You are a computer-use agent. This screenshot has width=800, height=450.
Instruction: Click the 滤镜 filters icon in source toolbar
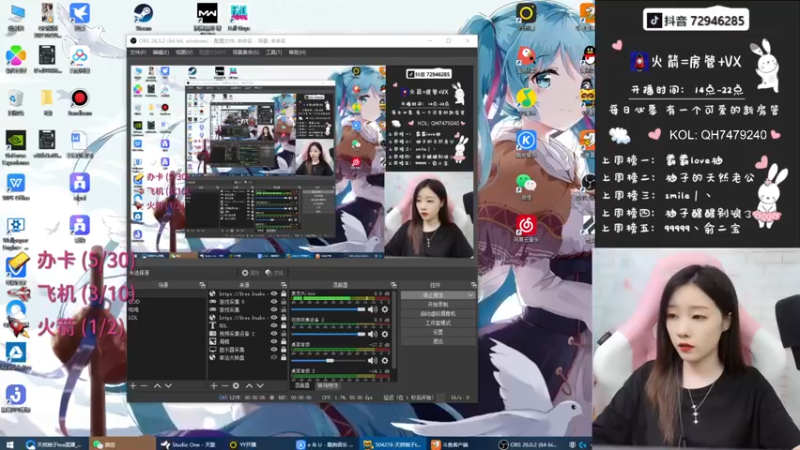274,273
